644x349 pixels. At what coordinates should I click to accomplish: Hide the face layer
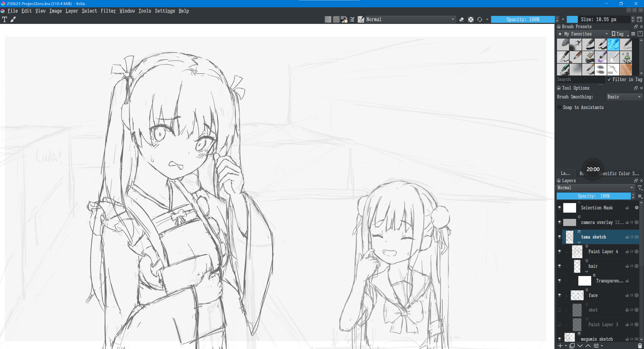click(559, 295)
